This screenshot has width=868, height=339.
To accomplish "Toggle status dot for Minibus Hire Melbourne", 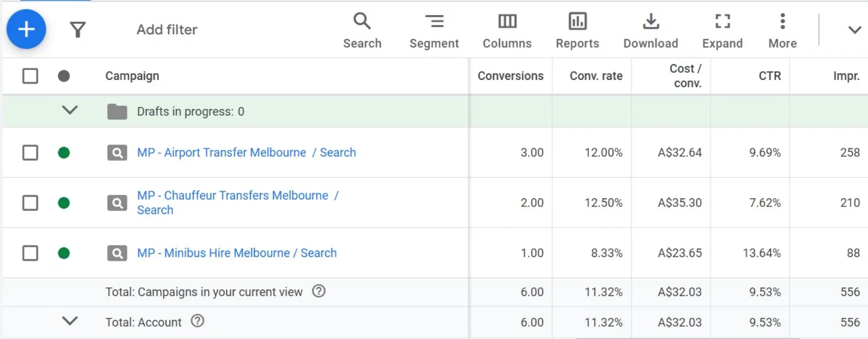I will pos(64,253).
